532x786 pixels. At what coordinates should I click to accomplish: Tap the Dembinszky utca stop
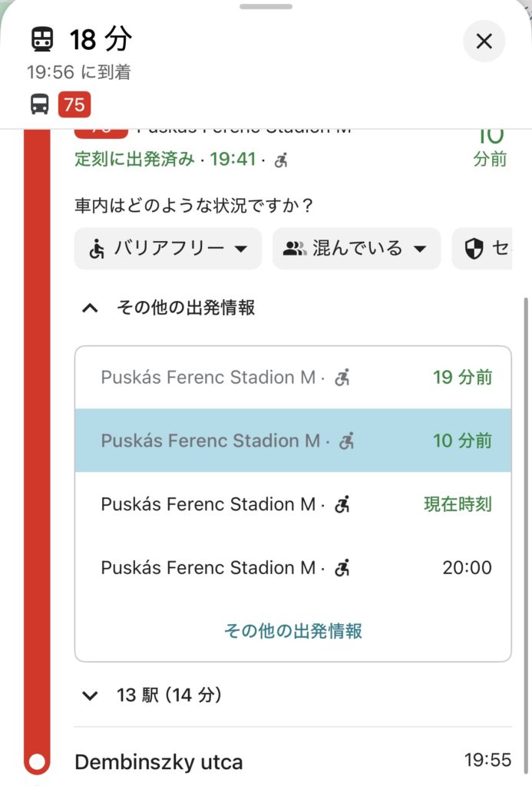pyautogui.click(x=159, y=762)
